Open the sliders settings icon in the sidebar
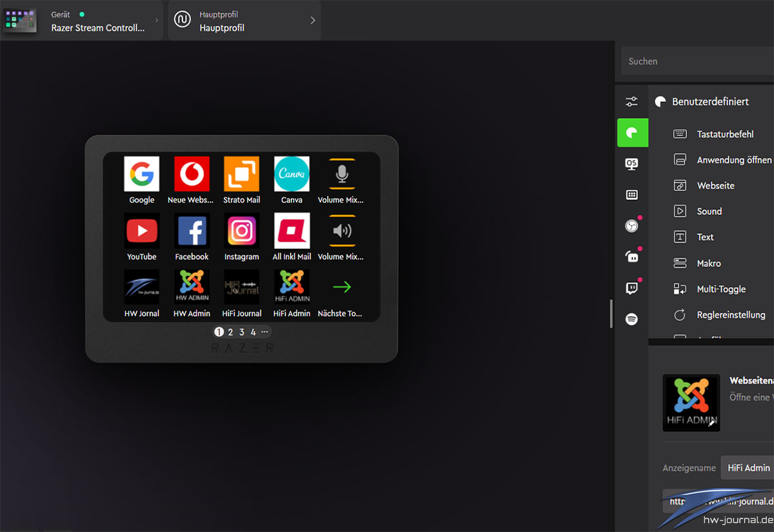The width and height of the screenshot is (774, 532). [632, 102]
